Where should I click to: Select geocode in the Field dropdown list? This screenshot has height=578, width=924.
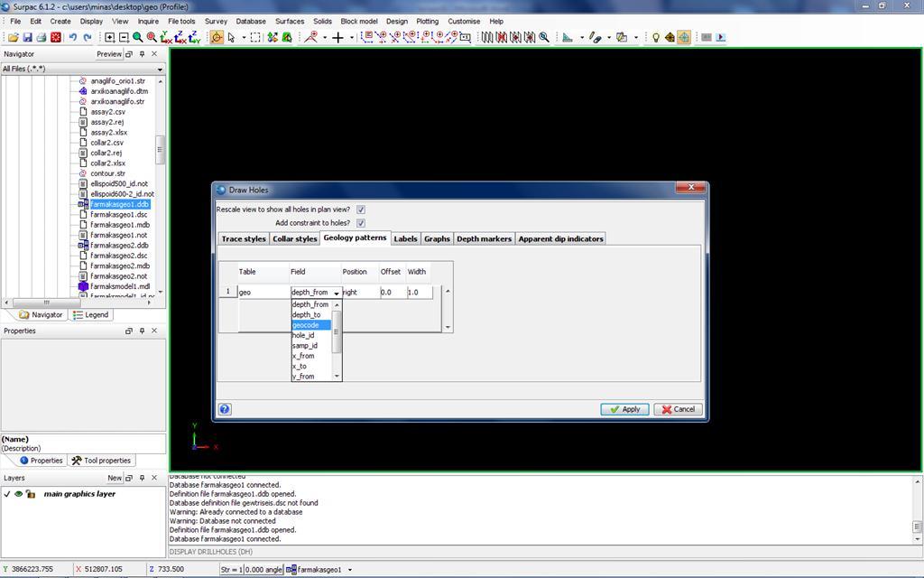(x=311, y=325)
